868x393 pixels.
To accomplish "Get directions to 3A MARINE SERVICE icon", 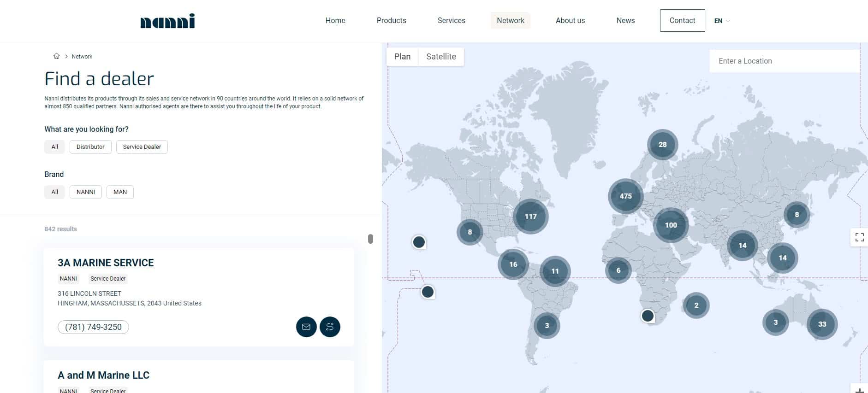I will click(x=330, y=327).
